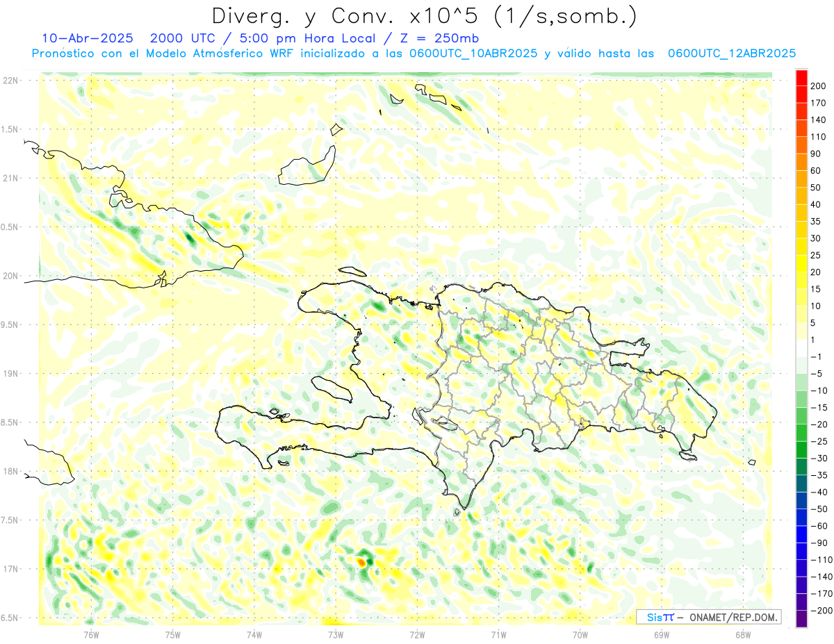Click the 'Pronostico con el Modelo Atmosferico WRF' text
Screen dimensions: 834x644
pyautogui.click(x=163, y=53)
